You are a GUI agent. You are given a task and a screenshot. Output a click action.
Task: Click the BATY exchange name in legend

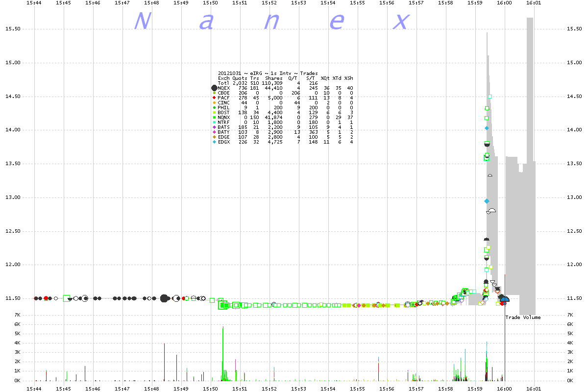click(223, 132)
